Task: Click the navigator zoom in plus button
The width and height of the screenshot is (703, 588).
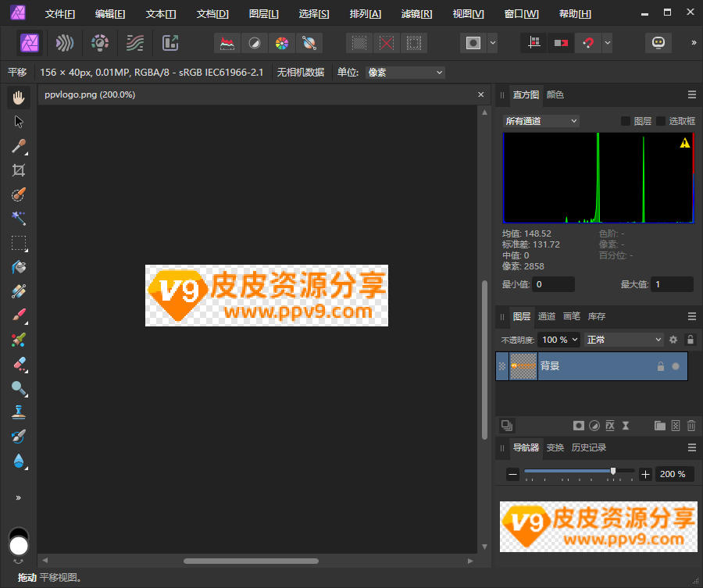Action: coord(645,474)
